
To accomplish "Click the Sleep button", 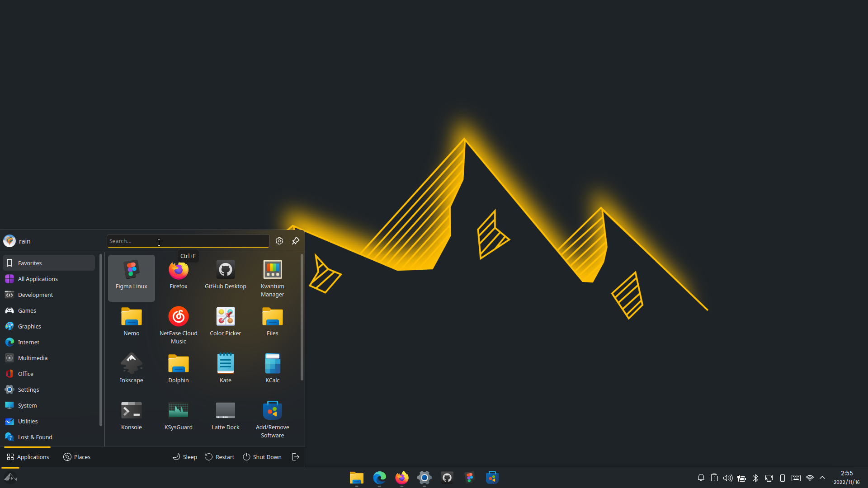I will pyautogui.click(x=185, y=457).
